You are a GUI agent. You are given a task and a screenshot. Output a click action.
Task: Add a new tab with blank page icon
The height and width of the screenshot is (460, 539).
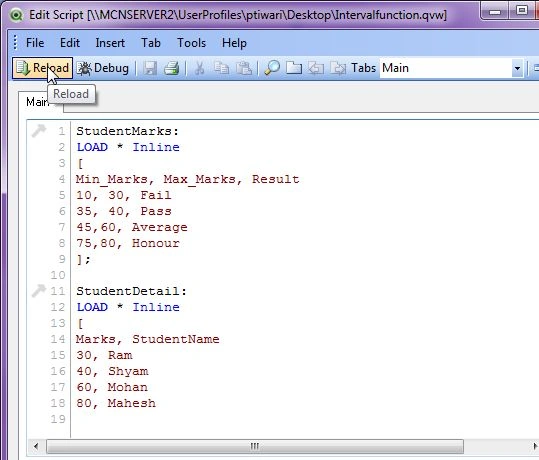(294, 68)
